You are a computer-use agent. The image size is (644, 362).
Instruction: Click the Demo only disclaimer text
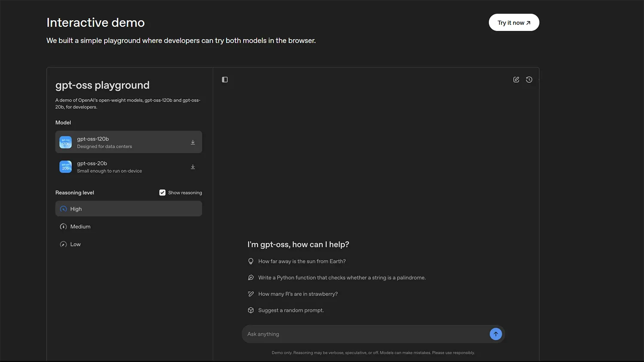pos(373,353)
